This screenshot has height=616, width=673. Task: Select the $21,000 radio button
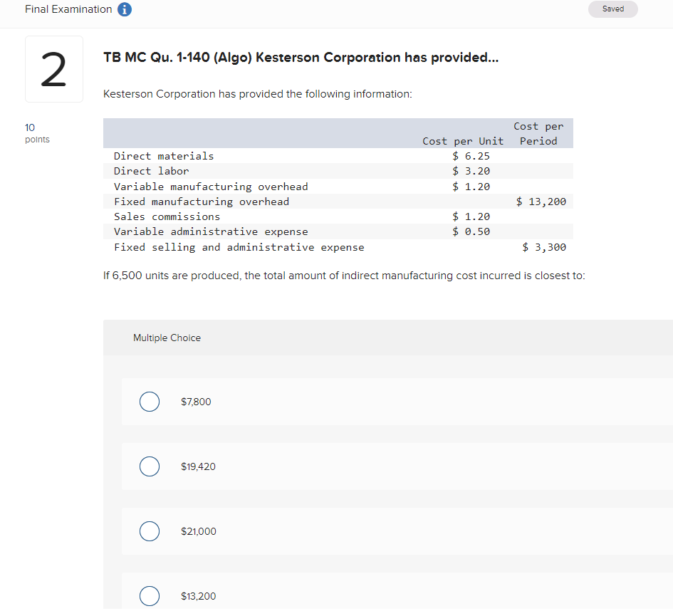pyautogui.click(x=150, y=531)
